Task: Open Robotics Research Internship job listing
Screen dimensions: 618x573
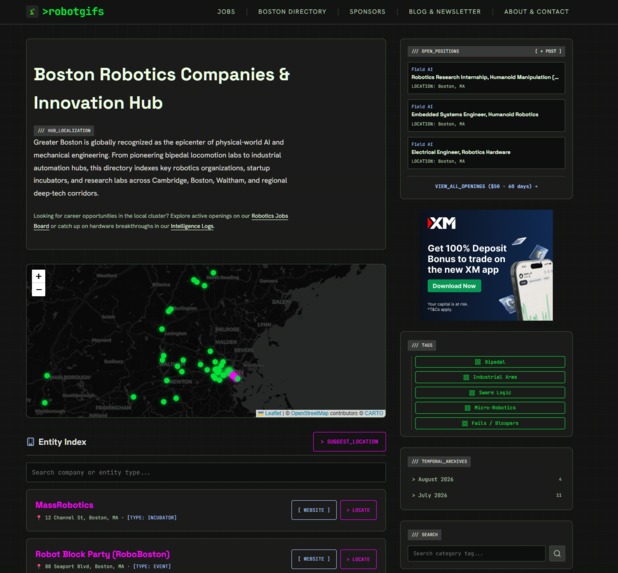Action: point(486,78)
